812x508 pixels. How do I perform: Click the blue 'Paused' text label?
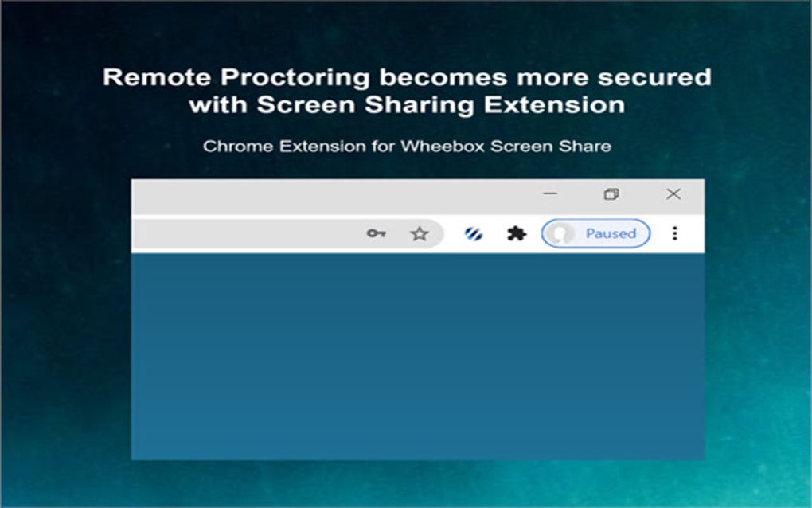611,233
